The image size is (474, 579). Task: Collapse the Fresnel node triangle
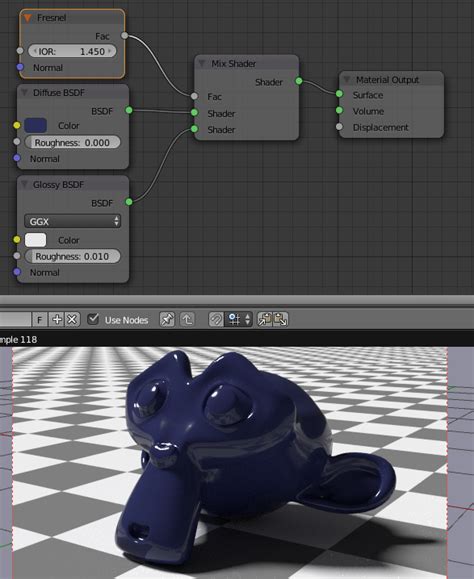[x=27, y=17]
